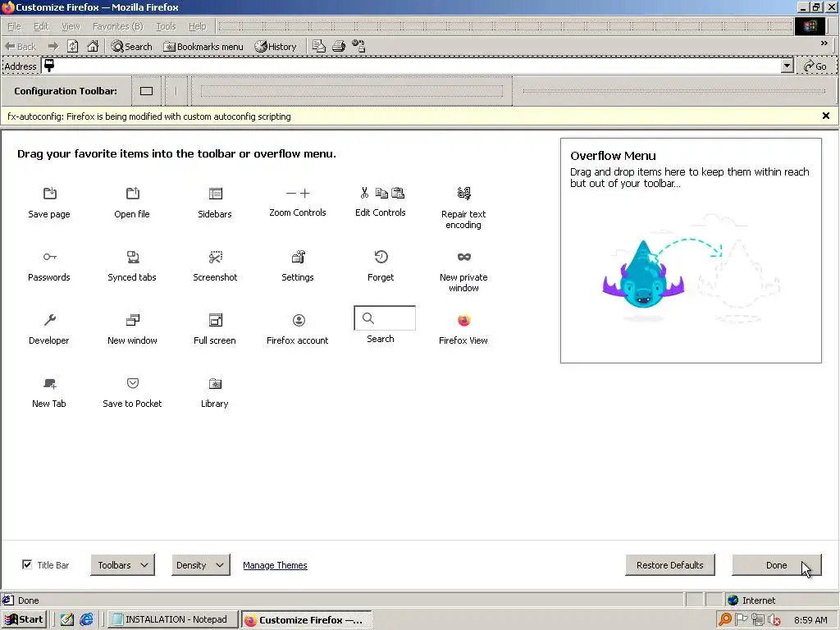Click the Home toolbar icon

coord(93,46)
